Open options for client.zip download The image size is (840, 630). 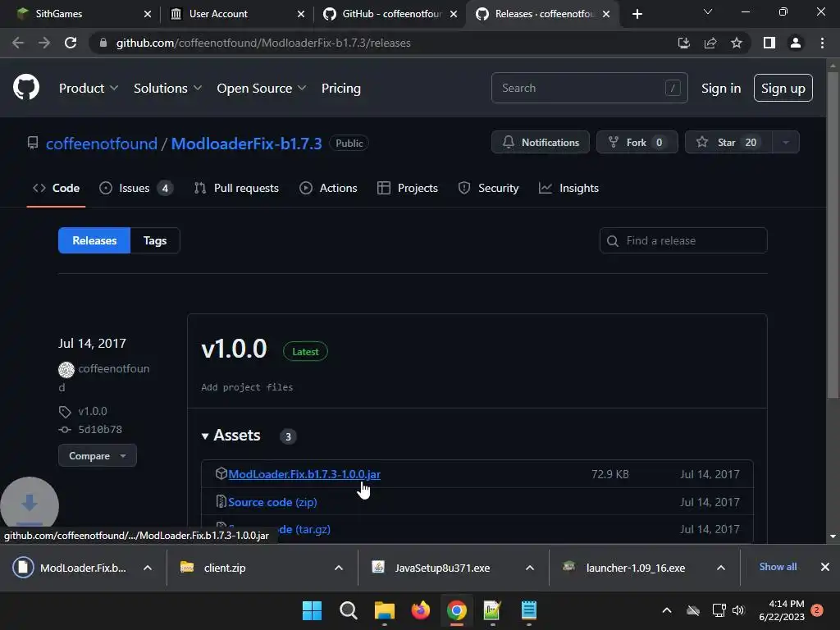339,568
